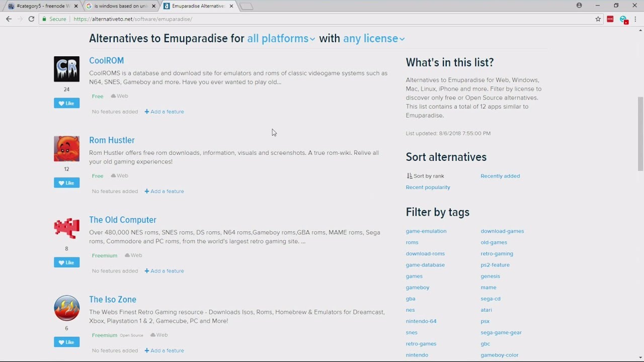Click The Iso Zone flame icon
Viewport: 644px width, 362px height.
(x=66, y=308)
